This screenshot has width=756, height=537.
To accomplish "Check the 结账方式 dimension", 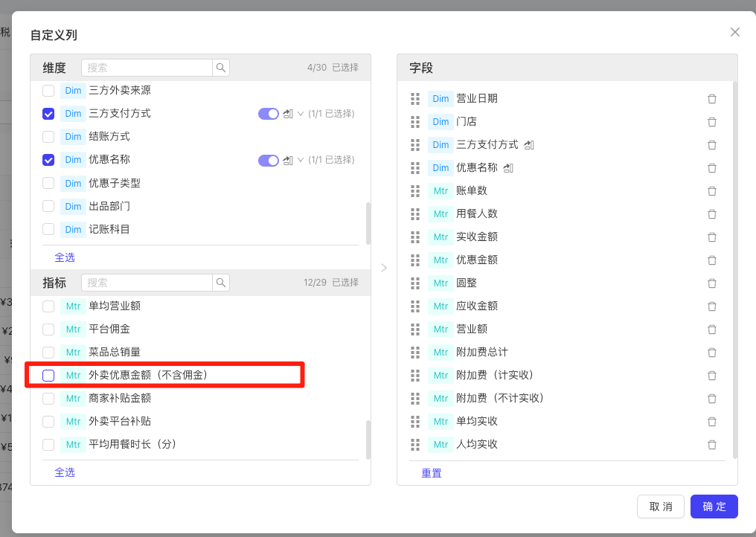I will (x=48, y=137).
